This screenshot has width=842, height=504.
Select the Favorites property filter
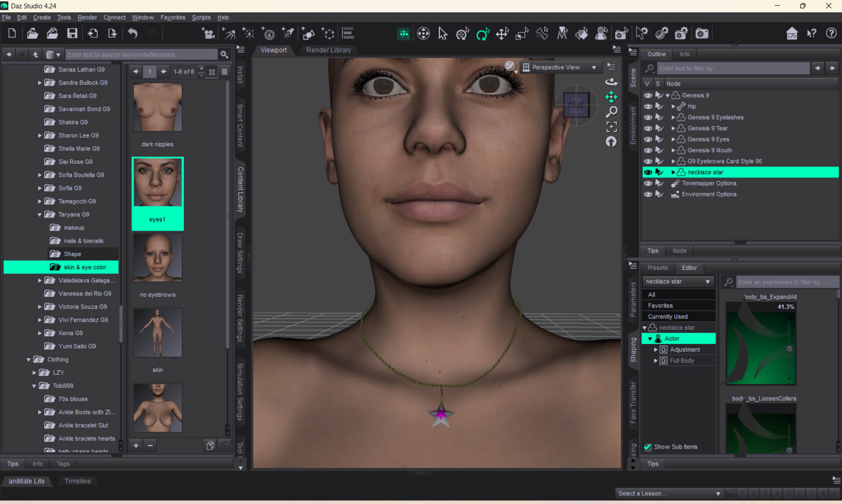pos(678,305)
